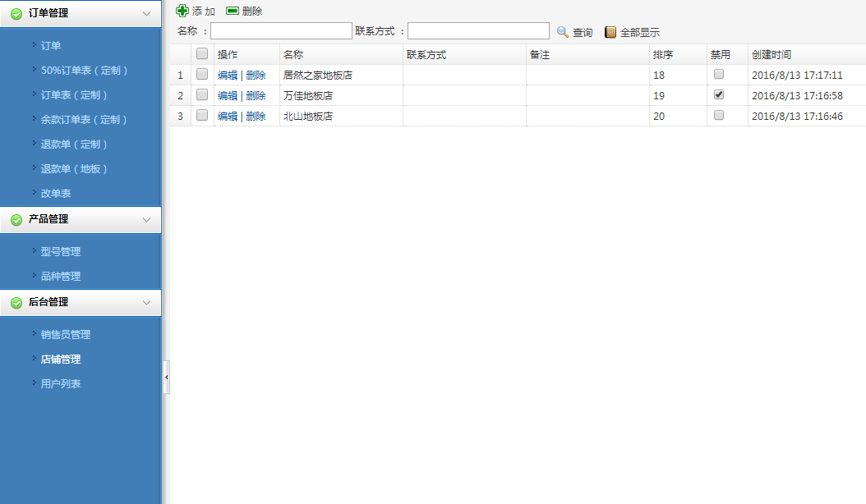Collapse the 产品管理 section chevron
This screenshot has width=866, height=504.
(x=146, y=220)
